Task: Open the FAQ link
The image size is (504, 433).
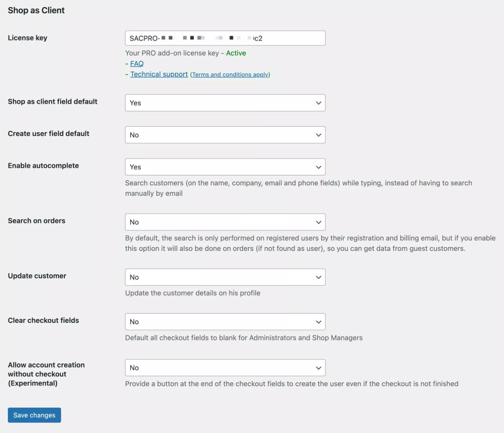Action: pos(137,64)
